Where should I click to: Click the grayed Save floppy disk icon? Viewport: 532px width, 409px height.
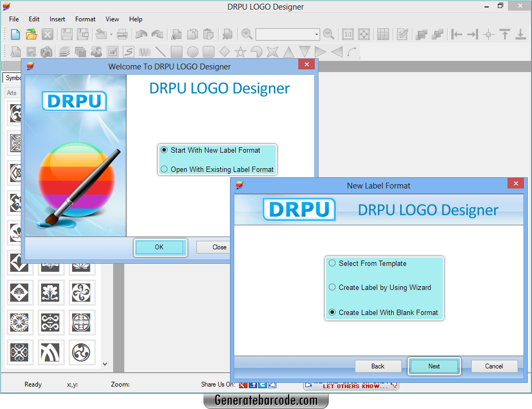click(x=67, y=34)
